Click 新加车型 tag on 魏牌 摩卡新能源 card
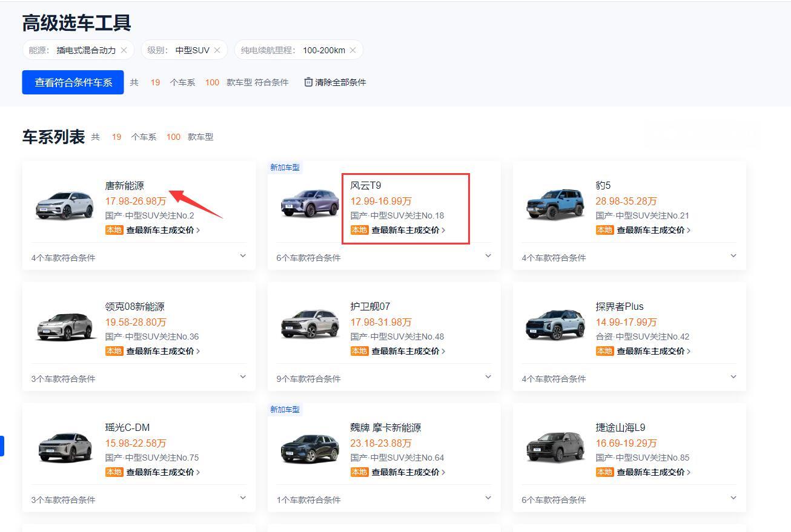 (285, 409)
